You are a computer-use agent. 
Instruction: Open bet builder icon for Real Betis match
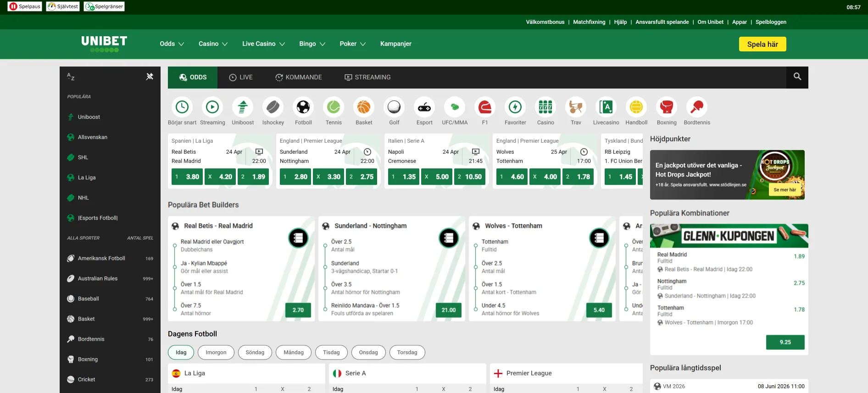(298, 238)
